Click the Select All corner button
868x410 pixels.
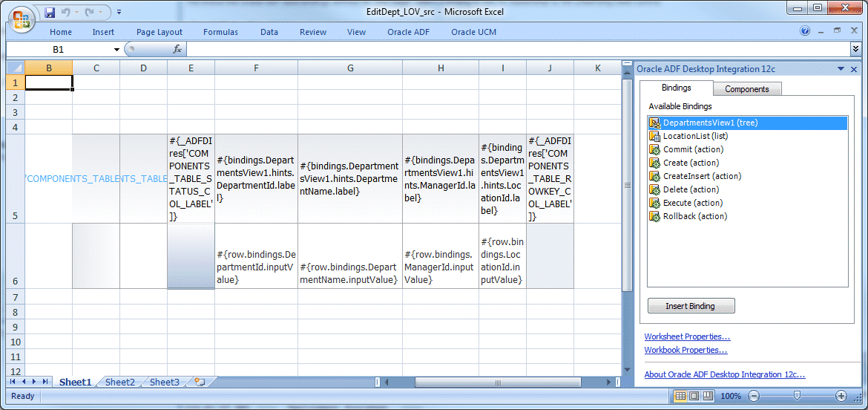pos(16,68)
